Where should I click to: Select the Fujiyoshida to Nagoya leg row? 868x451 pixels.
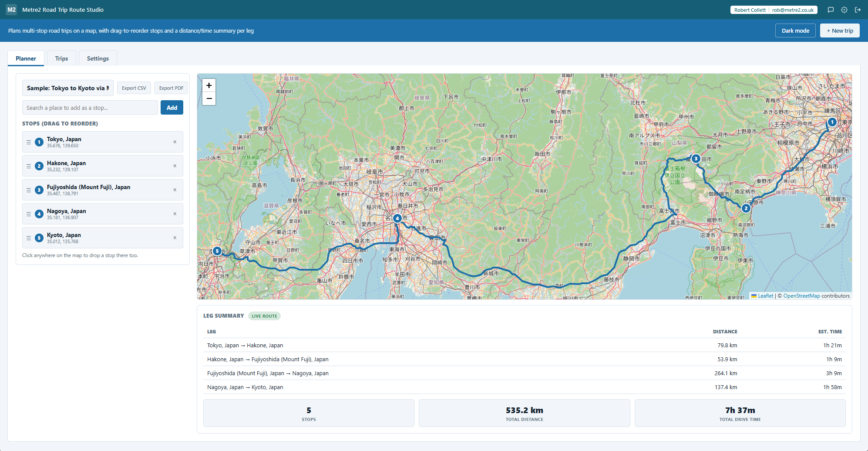pos(525,373)
